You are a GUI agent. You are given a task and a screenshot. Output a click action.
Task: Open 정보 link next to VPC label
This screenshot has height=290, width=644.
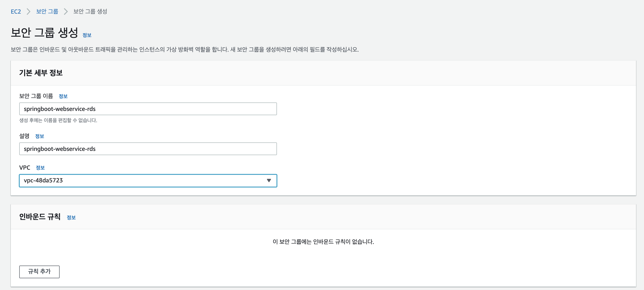pos(40,168)
